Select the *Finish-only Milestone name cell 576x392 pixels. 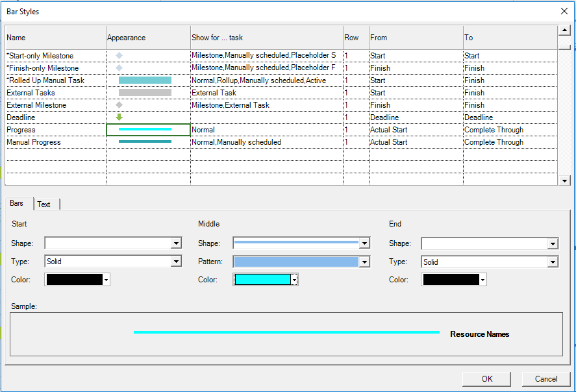coord(56,68)
